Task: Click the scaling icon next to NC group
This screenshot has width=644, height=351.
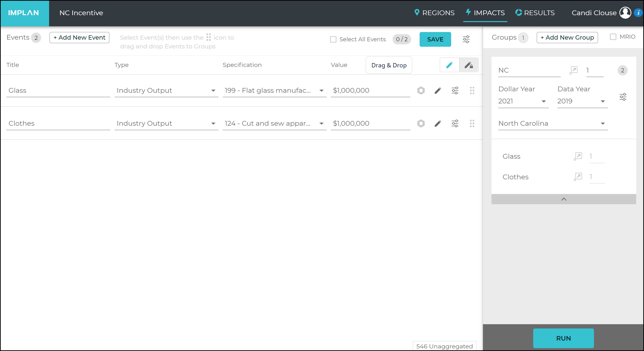Action: [x=574, y=70]
